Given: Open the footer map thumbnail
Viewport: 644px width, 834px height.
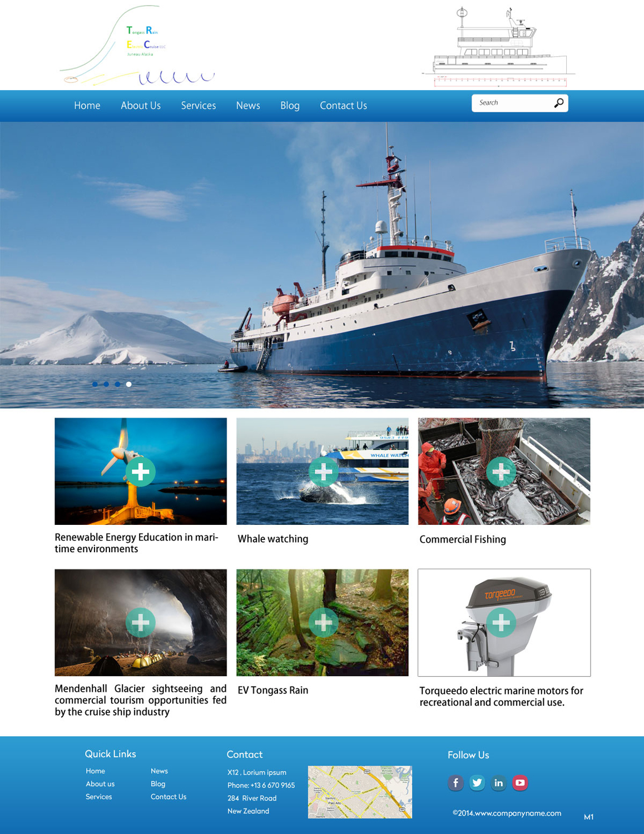Looking at the screenshot, I should [360, 792].
